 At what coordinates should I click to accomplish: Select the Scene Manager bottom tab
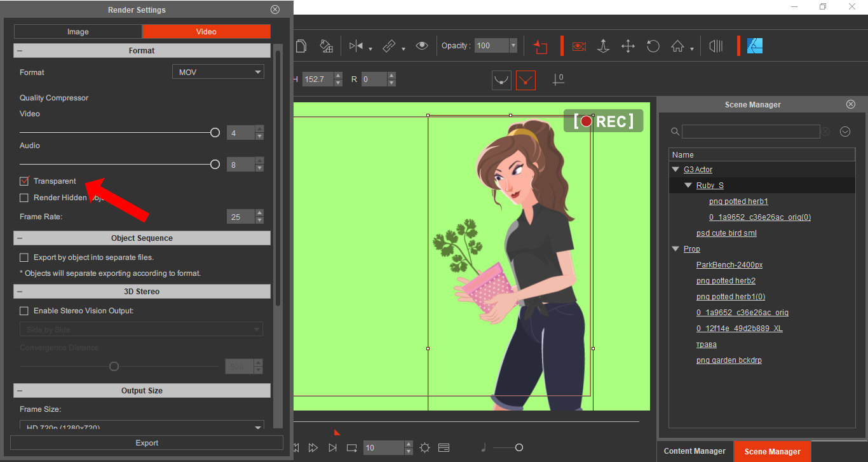(772, 451)
